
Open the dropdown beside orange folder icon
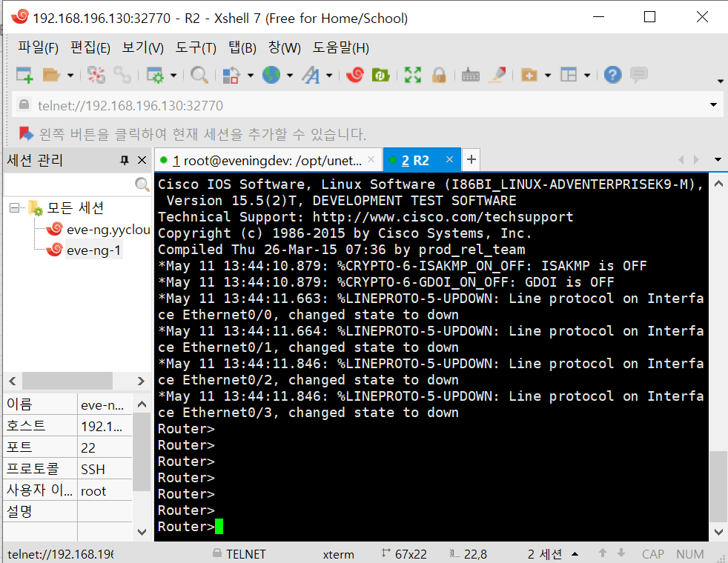point(548,75)
